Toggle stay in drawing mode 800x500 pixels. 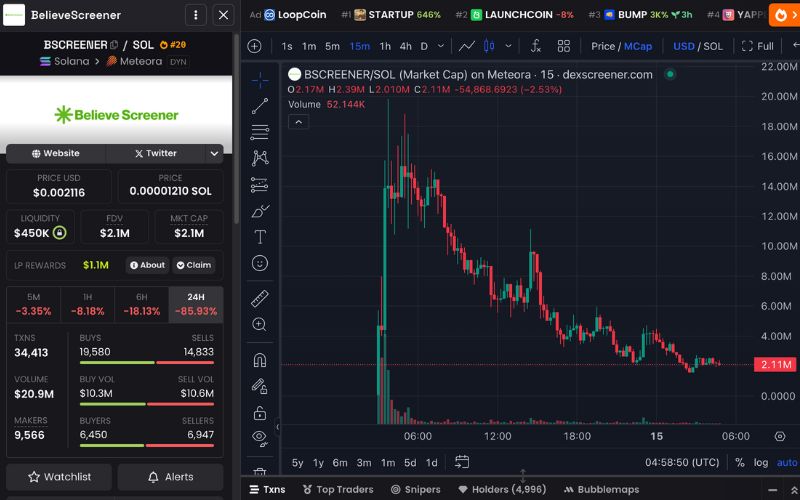pyautogui.click(x=260, y=386)
